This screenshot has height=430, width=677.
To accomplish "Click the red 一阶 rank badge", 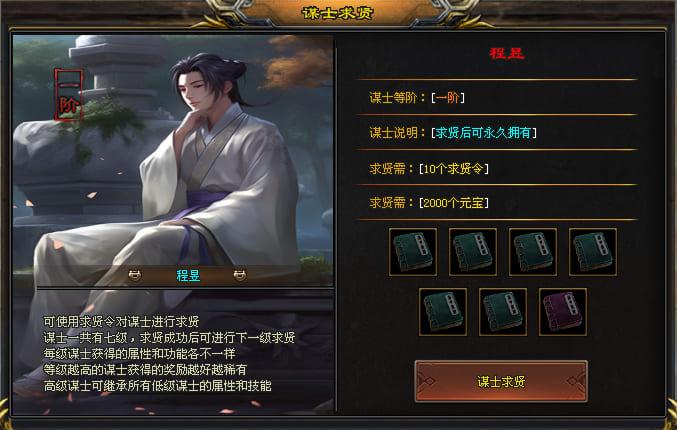I will point(68,94).
